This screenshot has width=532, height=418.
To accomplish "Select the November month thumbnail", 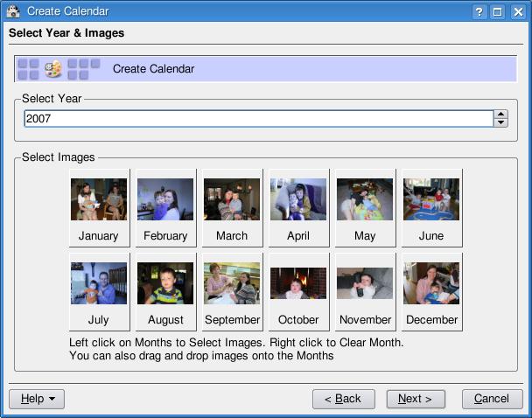I will 365,284.
